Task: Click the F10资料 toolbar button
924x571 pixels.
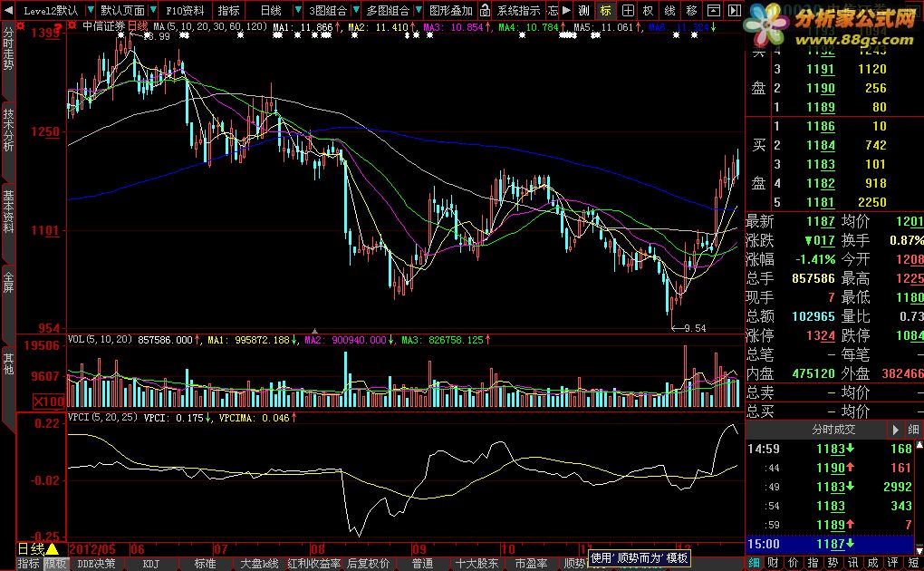Action: click(185, 10)
